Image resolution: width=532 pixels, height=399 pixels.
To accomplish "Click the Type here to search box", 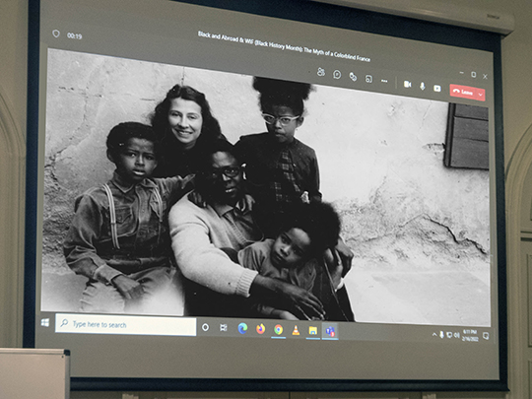I will 125,325.
